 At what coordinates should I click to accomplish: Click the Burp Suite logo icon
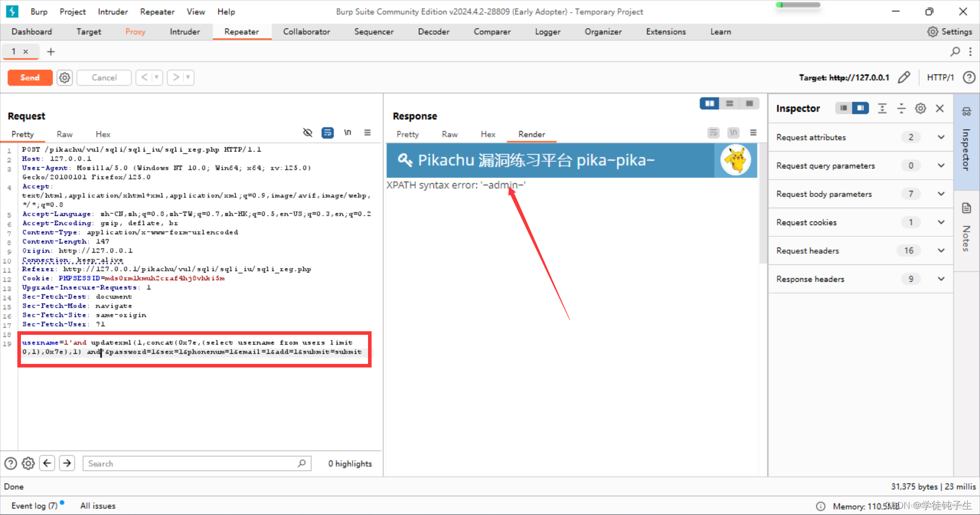(12, 11)
